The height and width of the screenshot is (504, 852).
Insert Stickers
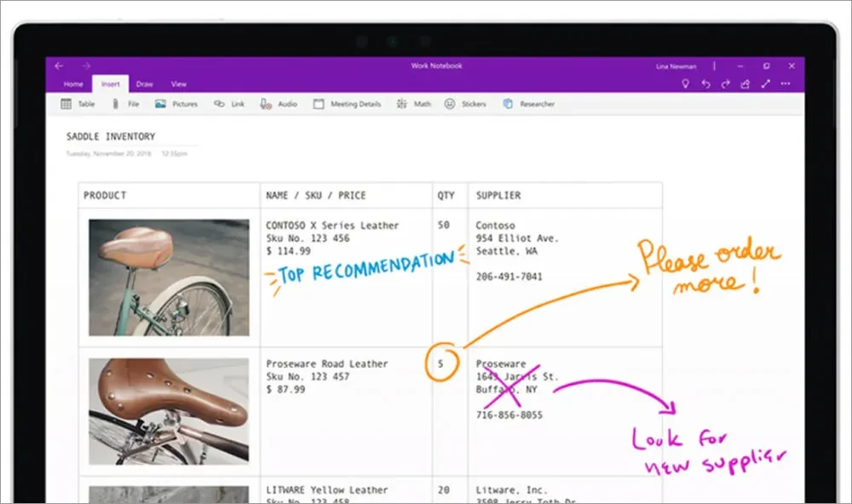pyautogui.click(x=465, y=103)
